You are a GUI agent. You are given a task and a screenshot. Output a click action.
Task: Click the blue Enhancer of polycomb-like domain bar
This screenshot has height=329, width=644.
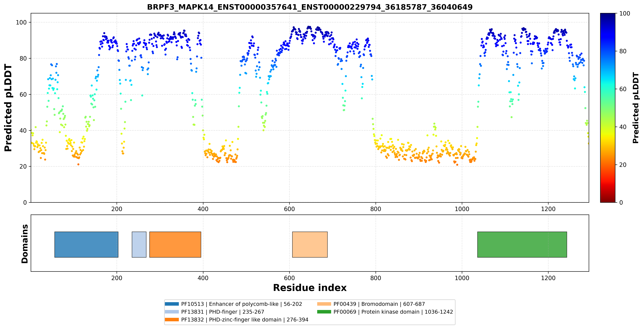click(86, 244)
